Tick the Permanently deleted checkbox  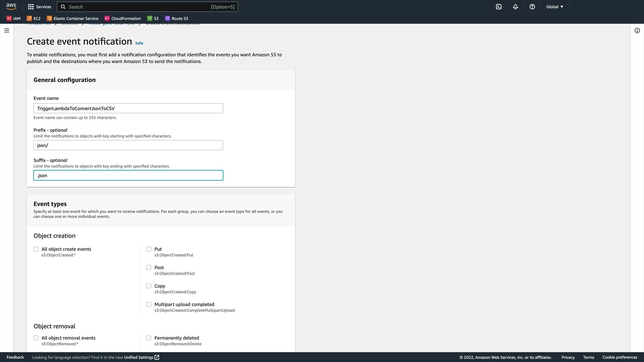point(149,338)
